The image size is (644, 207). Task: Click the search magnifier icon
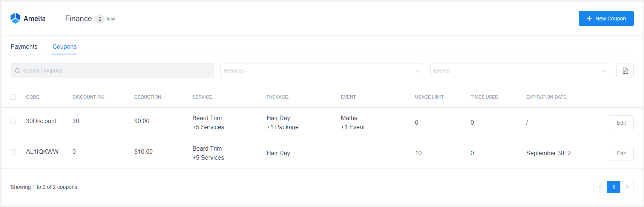17,71
